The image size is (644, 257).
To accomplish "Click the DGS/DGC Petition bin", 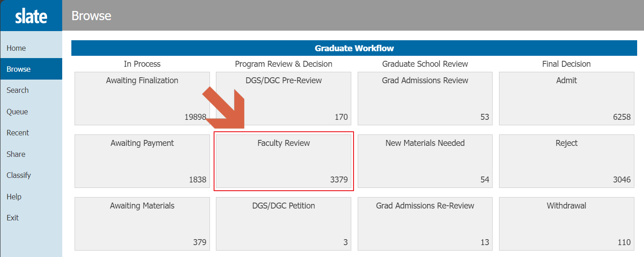I will point(284,224).
